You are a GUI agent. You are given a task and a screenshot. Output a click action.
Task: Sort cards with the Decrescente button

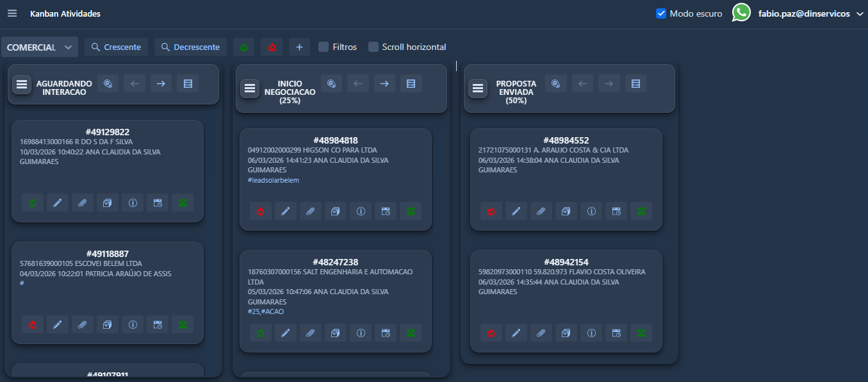pyautogui.click(x=191, y=47)
